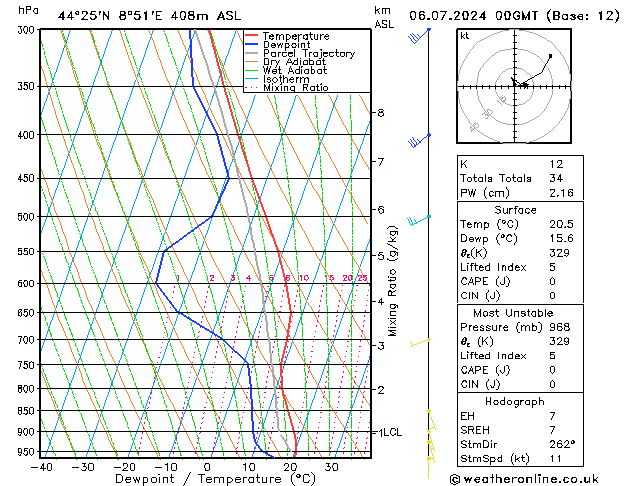Click the 'Mixing Ratio (g/kg)' vertical axis title
This screenshot has height=486, width=629.
(x=392, y=281)
